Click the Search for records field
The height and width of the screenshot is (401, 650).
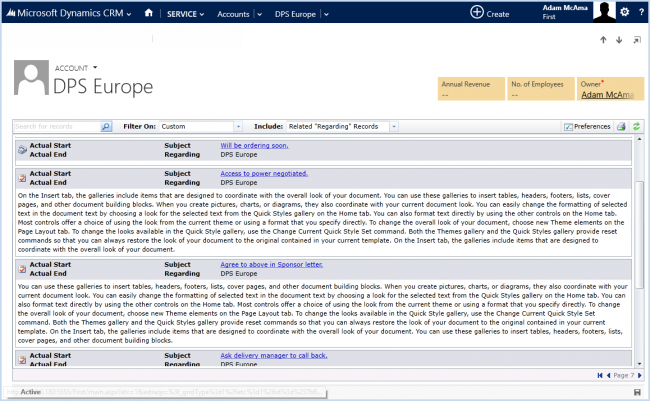[x=57, y=126]
